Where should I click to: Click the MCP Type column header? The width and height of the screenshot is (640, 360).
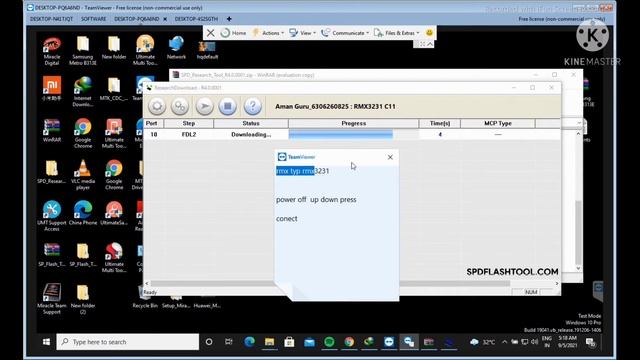pyautogui.click(x=498, y=123)
